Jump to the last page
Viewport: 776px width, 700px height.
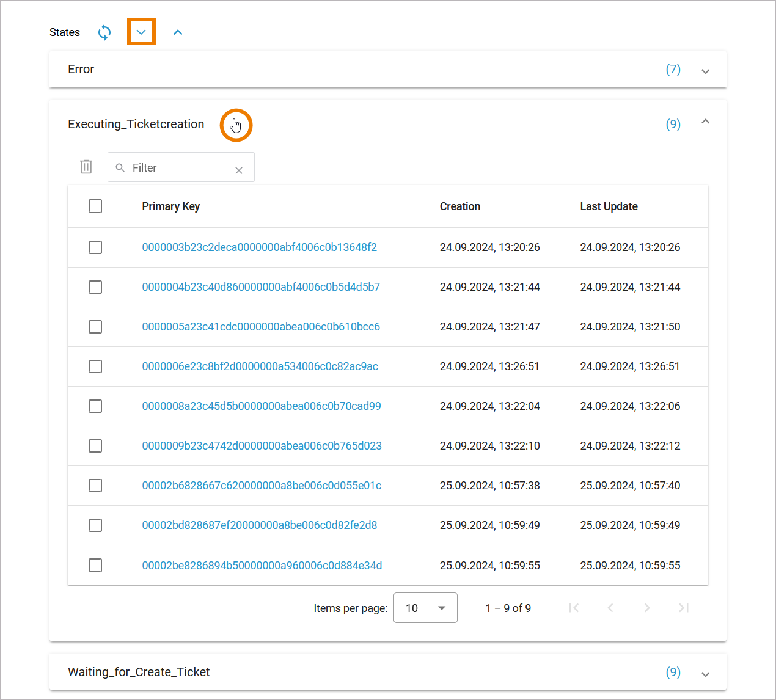click(x=684, y=608)
